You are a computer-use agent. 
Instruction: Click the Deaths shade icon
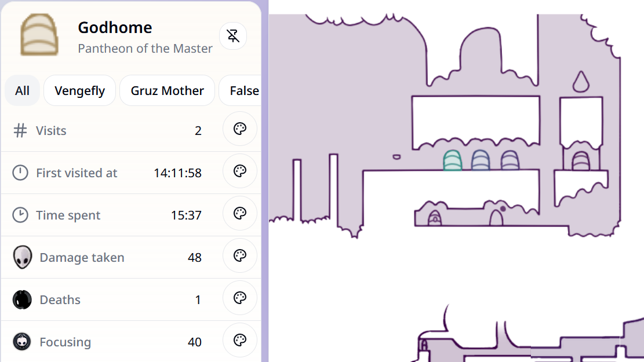coord(22,300)
